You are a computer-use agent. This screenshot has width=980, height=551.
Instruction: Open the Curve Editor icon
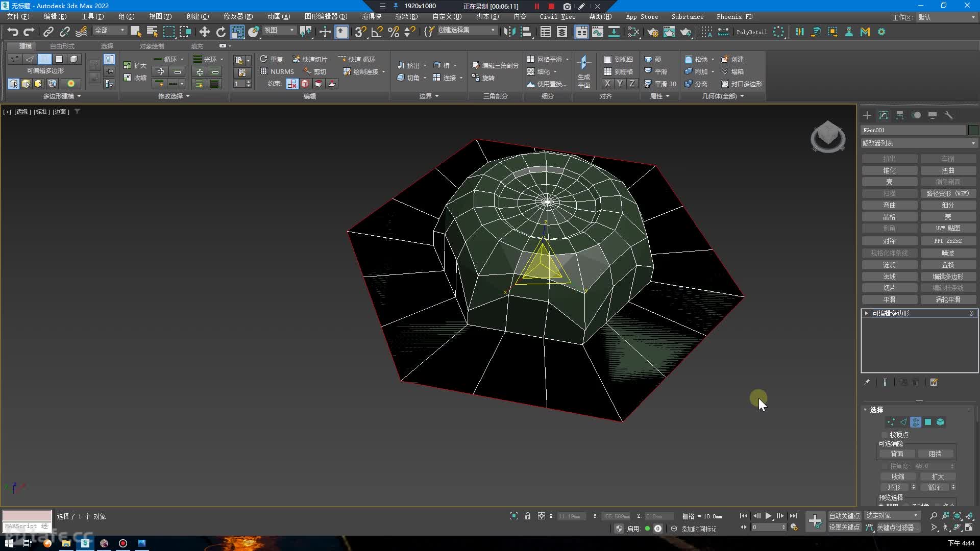(597, 32)
